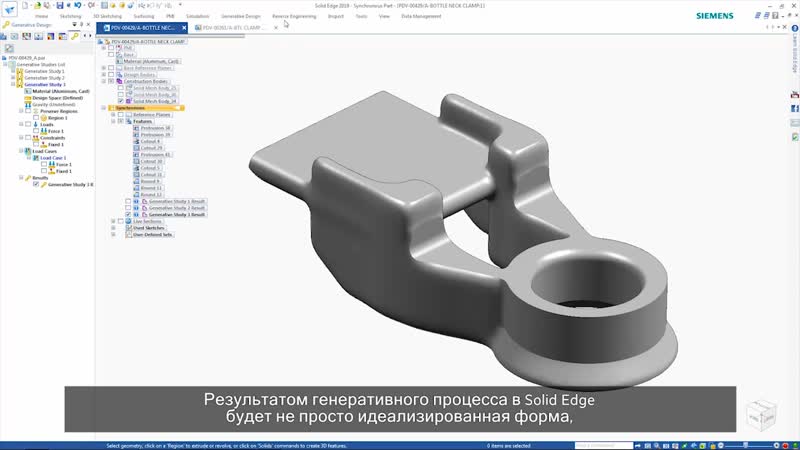This screenshot has height=450, width=800.
Task: Toggle the Loads checkbox
Action: [x=28, y=124]
